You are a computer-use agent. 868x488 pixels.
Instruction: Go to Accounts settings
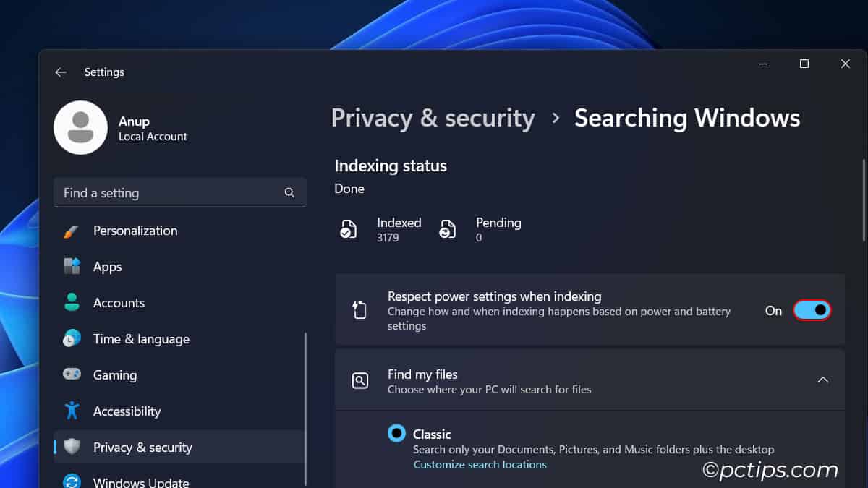179,303
